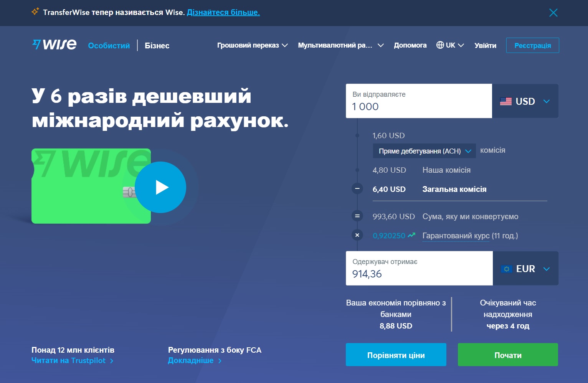Switch to the Особистий tab

pos(109,46)
